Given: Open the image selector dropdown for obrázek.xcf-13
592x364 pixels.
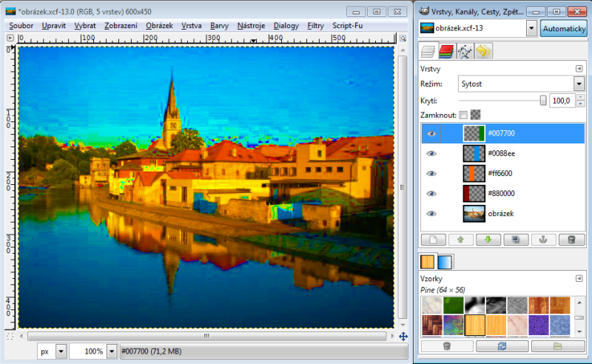Looking at the screenshot, I should point(531,28).
